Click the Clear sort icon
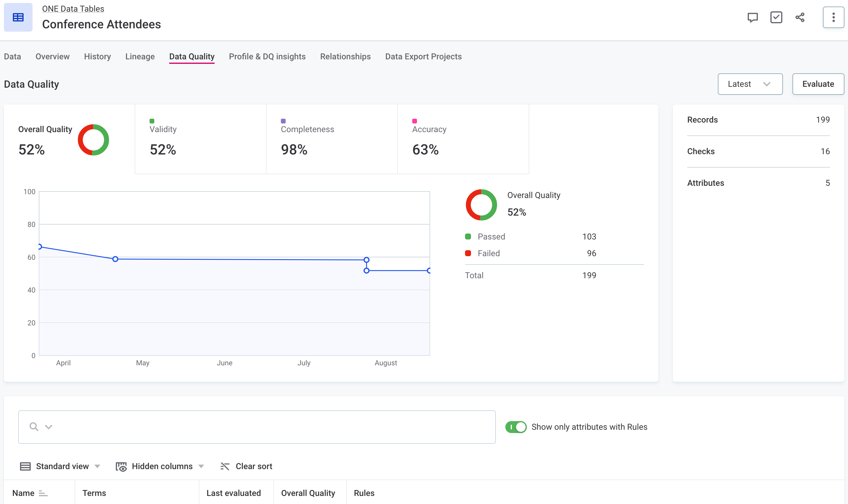This screenshot has height=504, width=848. pyautogui.click(x=225, y=466)
